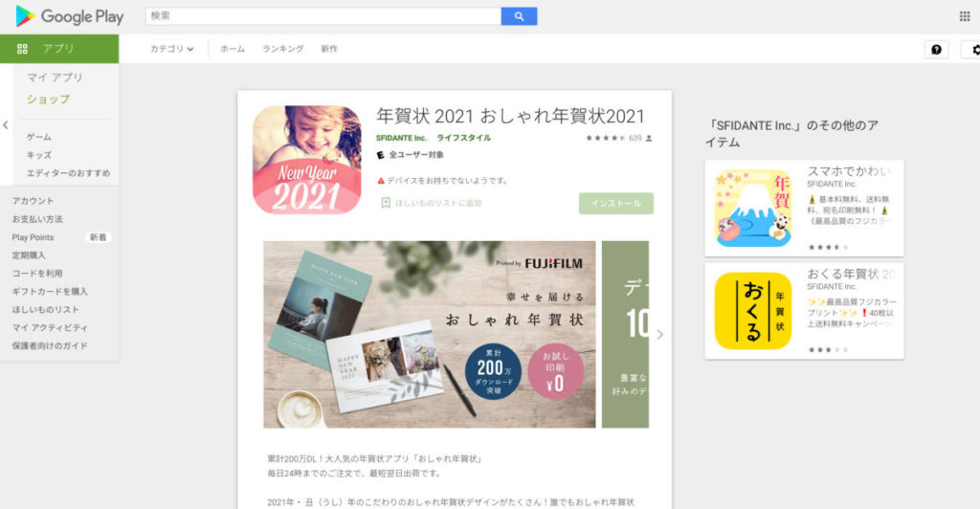980x509 pixels.
Task: Click ほしいものリストに追加 link
Action: [438, 203]
